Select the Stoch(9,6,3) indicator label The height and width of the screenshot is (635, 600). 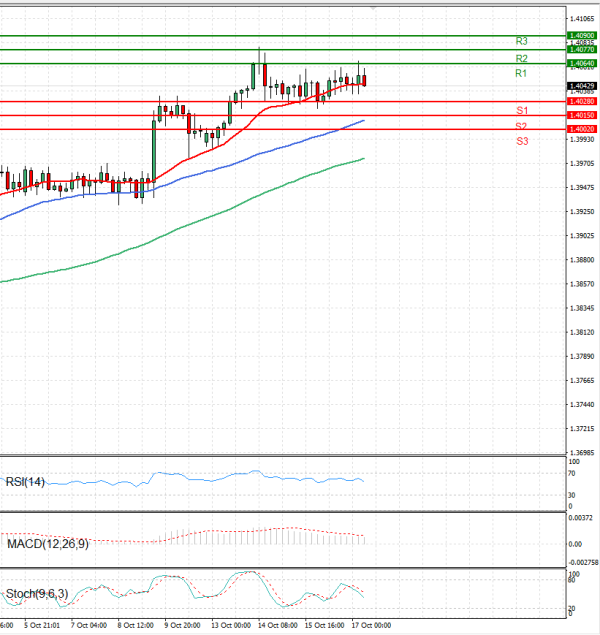point(35,594)
